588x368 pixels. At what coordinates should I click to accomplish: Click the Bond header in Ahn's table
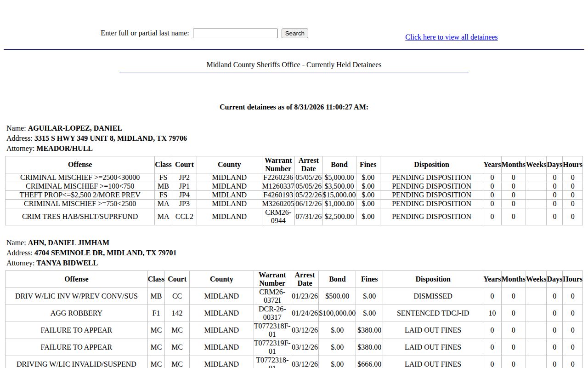(x=337, y=279)
